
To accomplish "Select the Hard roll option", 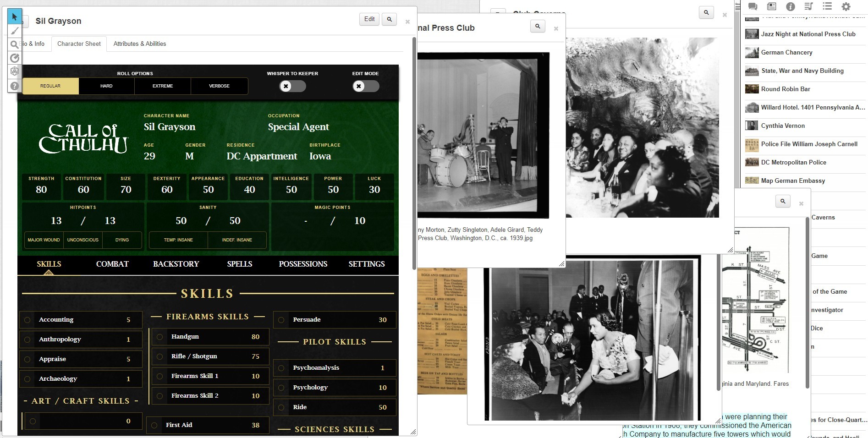I will [x=106, y=86].
